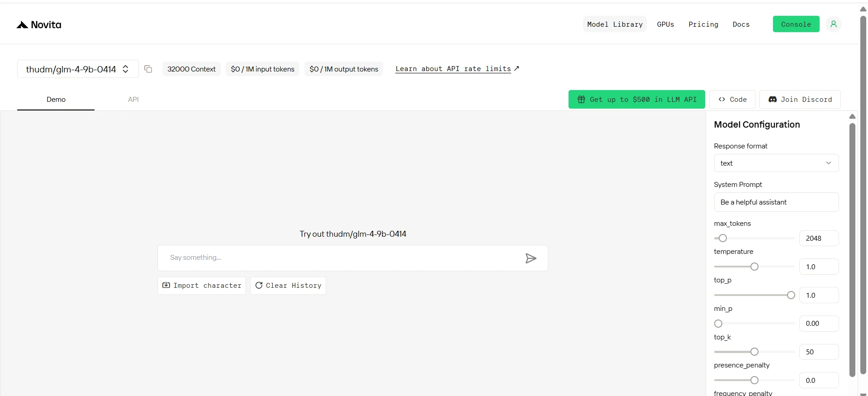Screen dimensions: 868x396
Task: Go to the Pricing page
Action: (703, 24)
